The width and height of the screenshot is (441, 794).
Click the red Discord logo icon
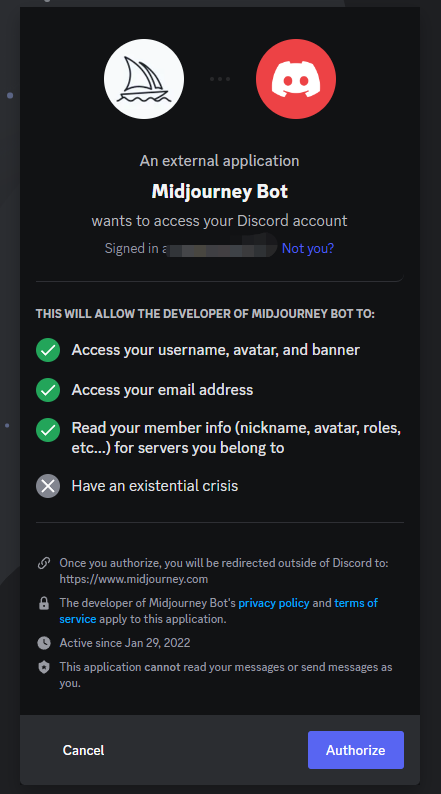click(296, 79)
